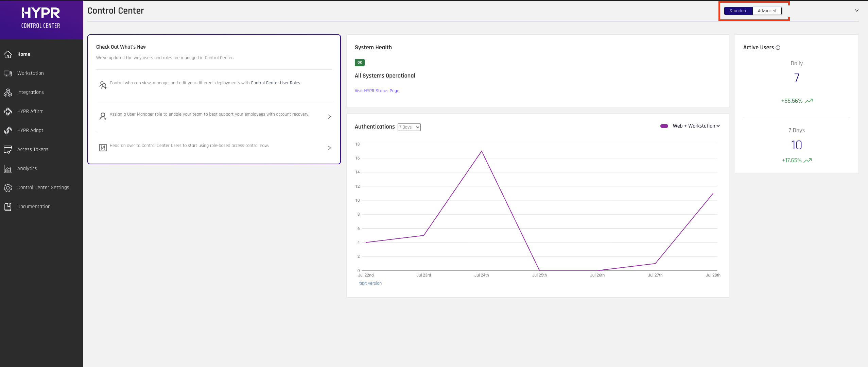Click the Access Tokens card icon
The width and height of the screenshot is (868, 367).
[x=8, y=149]
